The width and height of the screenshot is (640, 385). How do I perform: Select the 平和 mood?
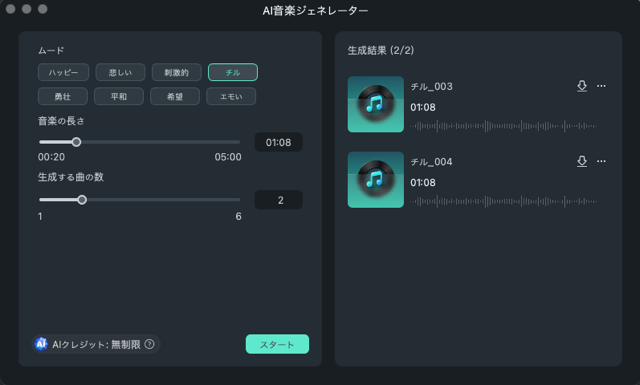[x=119, y=96]
